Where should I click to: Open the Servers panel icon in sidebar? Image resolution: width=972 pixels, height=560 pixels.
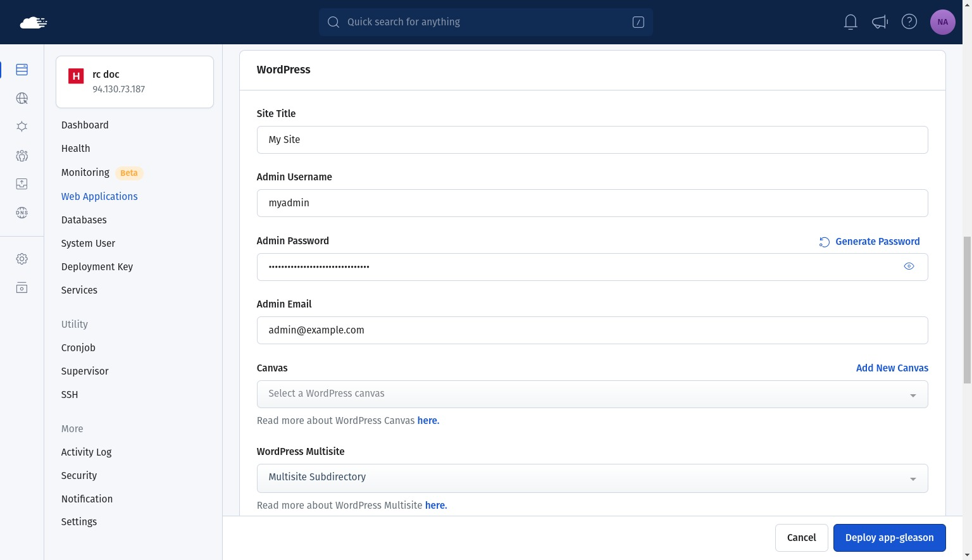tap(22, 70)
